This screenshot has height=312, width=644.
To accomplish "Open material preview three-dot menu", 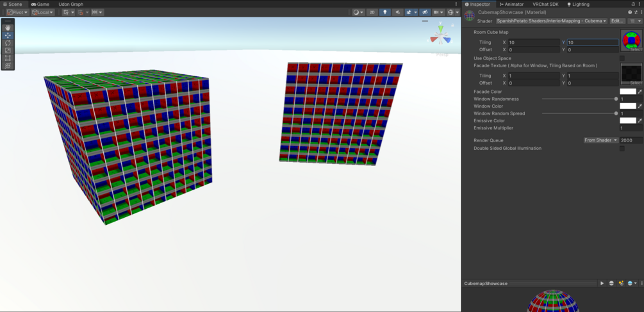I will click(641, 283).
